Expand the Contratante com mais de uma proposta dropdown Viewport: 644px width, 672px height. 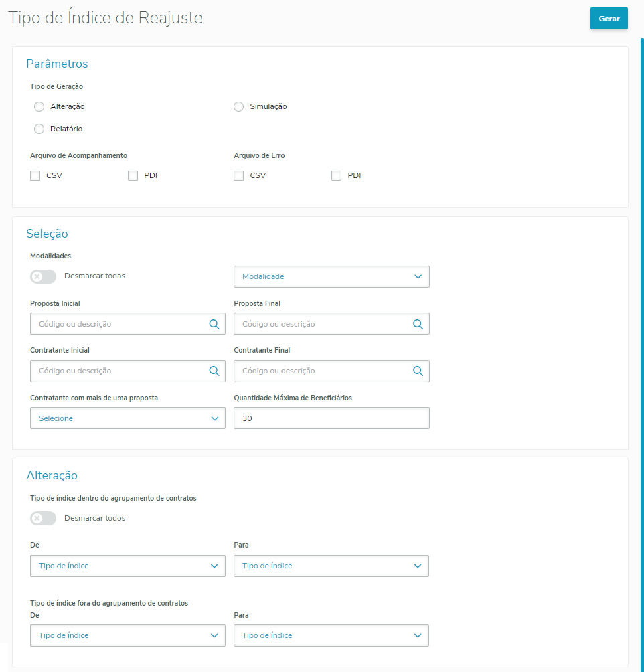point(127,418)
